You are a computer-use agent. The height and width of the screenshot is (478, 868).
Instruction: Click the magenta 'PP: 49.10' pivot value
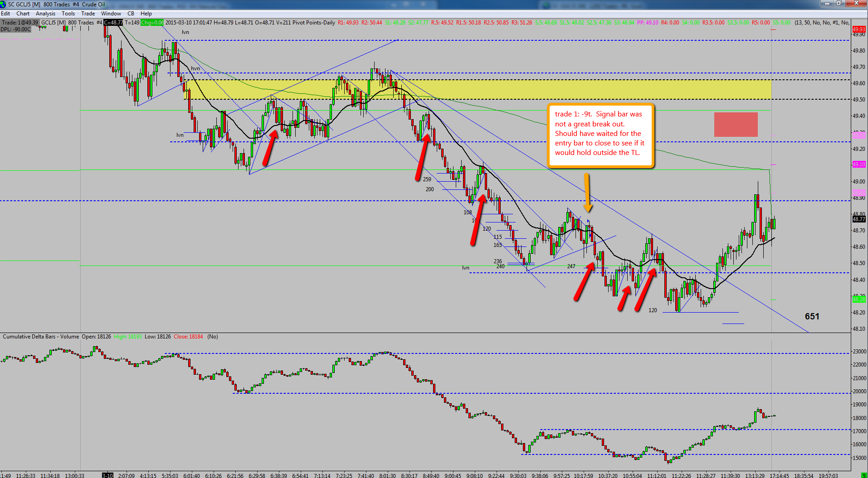click(x=648, y=23)
